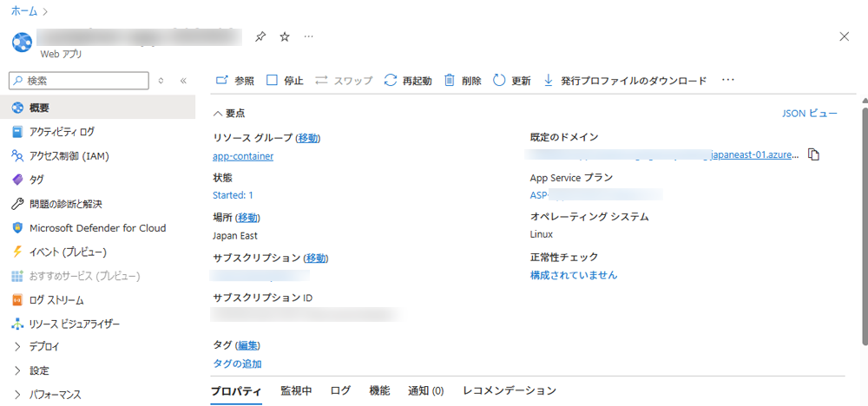Select 概要 overview in sidebar
The height and width of the screenshot is (406, 868).
(x=97, y=108)
